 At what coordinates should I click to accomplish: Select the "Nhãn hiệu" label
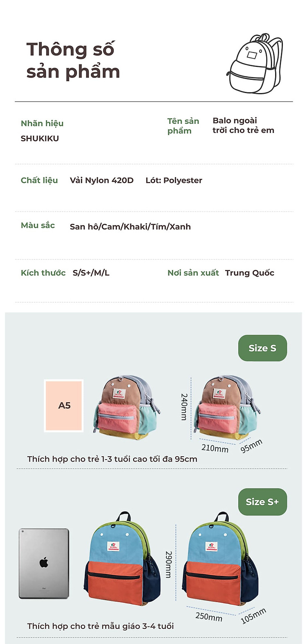coord(42,123)
